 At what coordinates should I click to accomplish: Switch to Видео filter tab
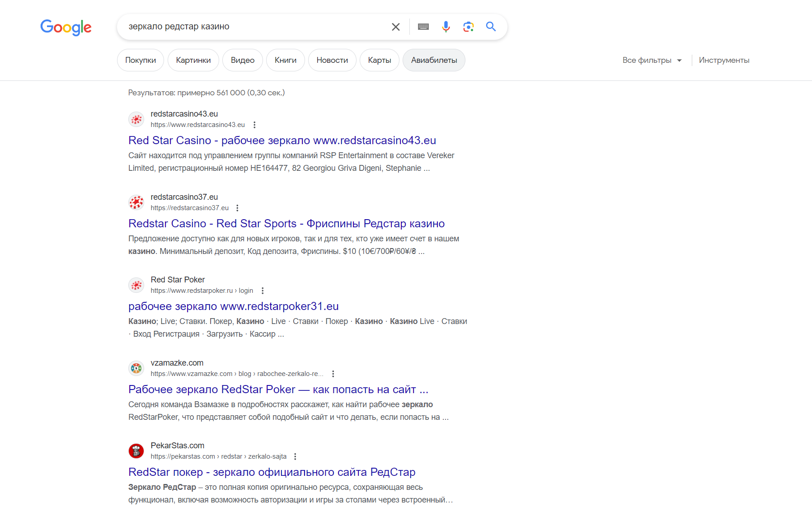(x=243, y=60)
